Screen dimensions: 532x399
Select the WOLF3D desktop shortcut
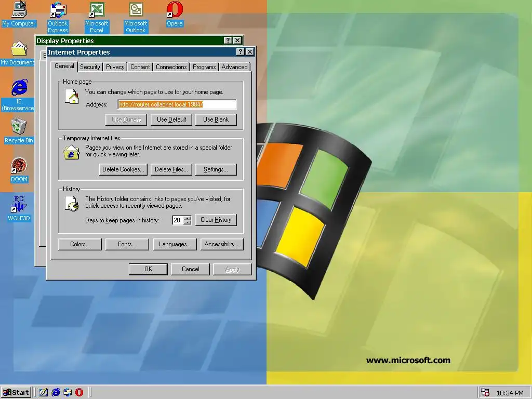pos(19,208)
